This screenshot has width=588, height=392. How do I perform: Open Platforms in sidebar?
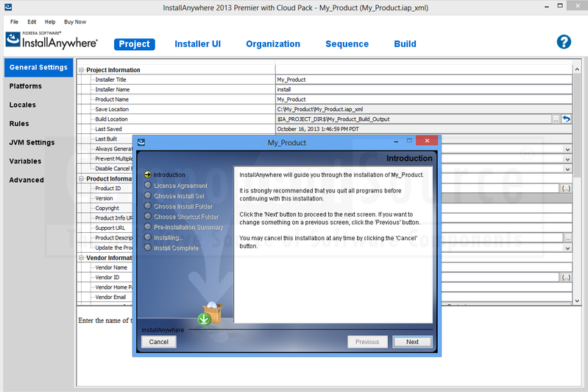(26, 86)
